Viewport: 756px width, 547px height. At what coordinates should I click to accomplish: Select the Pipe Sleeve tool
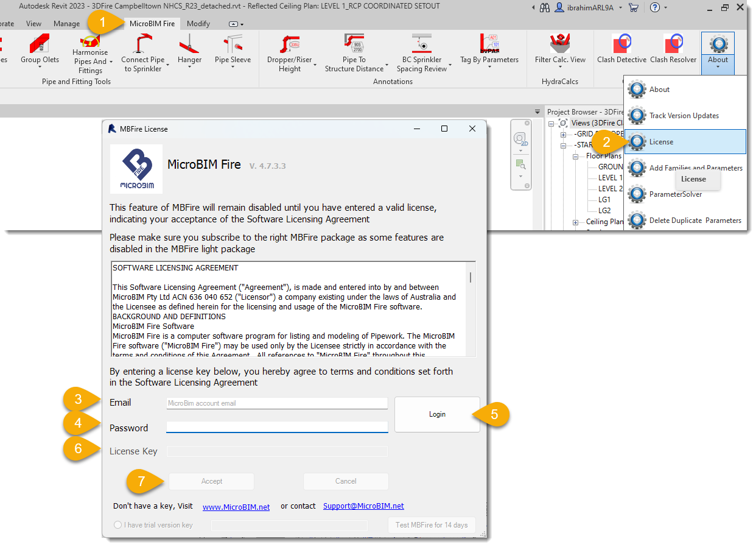tap(233, 49)
